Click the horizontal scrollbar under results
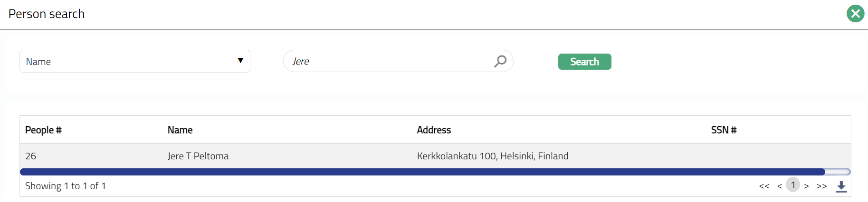The height and width of the screenshot is (202, 868). [x=422, y=172]
